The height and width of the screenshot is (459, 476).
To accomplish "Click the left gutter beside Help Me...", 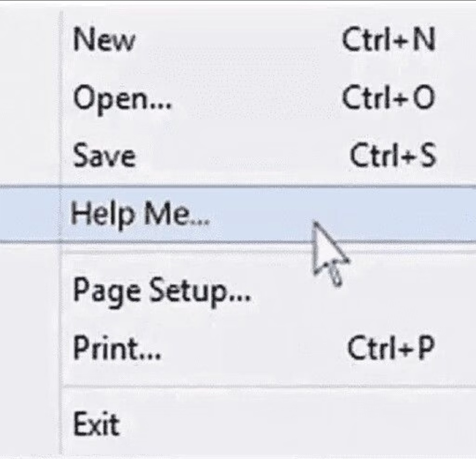I will 30,214.
